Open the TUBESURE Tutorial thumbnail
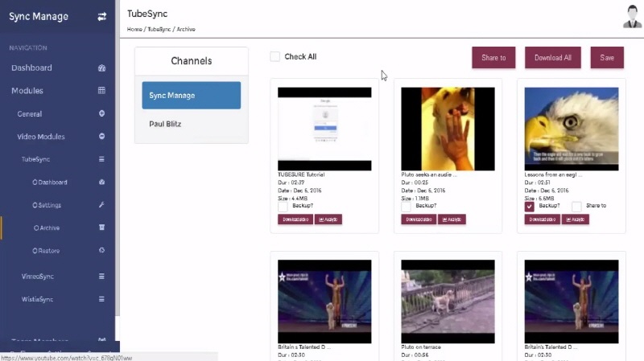The width and height of the screenshot is (644, 361). pyautogui.click(x=324, y=129)
